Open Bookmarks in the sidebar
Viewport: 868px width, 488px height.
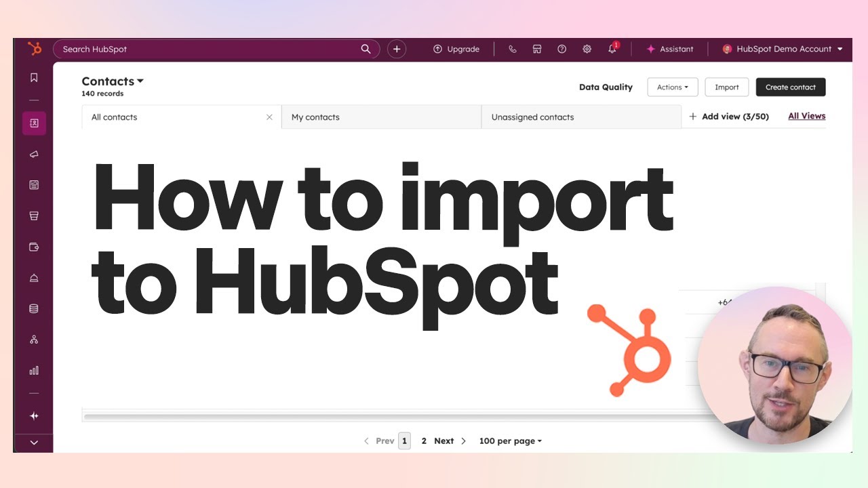point(34,78)
